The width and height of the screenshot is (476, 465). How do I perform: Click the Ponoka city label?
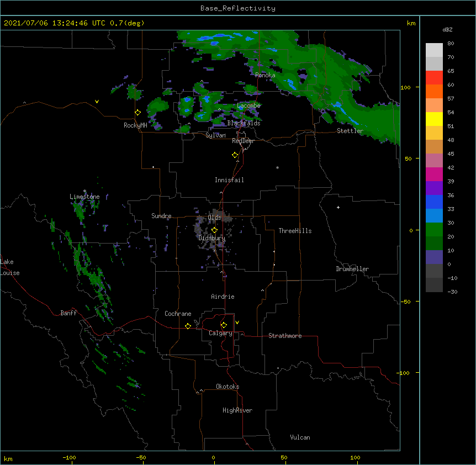tap(265, 75)
